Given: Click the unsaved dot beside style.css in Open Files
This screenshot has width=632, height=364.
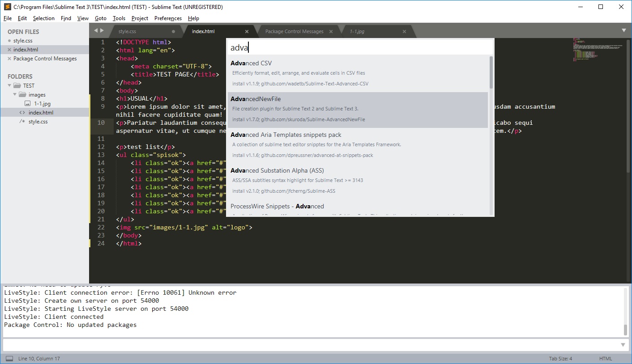Looking at the screenshot, I should pyautogui.click(x=9, y=41).
